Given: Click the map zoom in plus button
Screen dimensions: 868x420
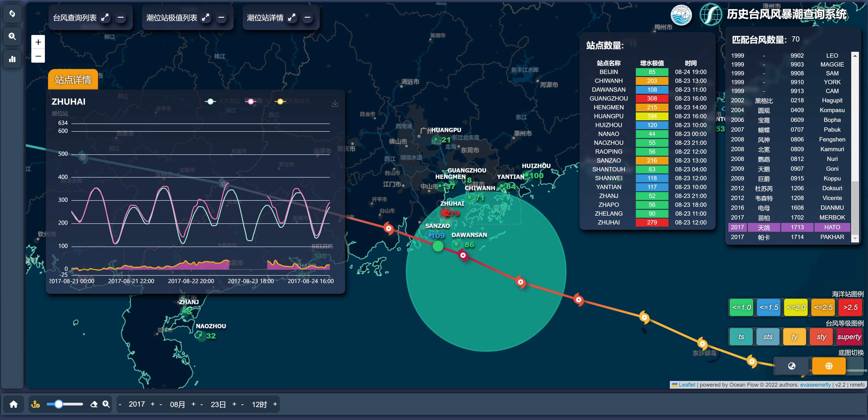Looking at the screenshot, I should tap(38, 42).
